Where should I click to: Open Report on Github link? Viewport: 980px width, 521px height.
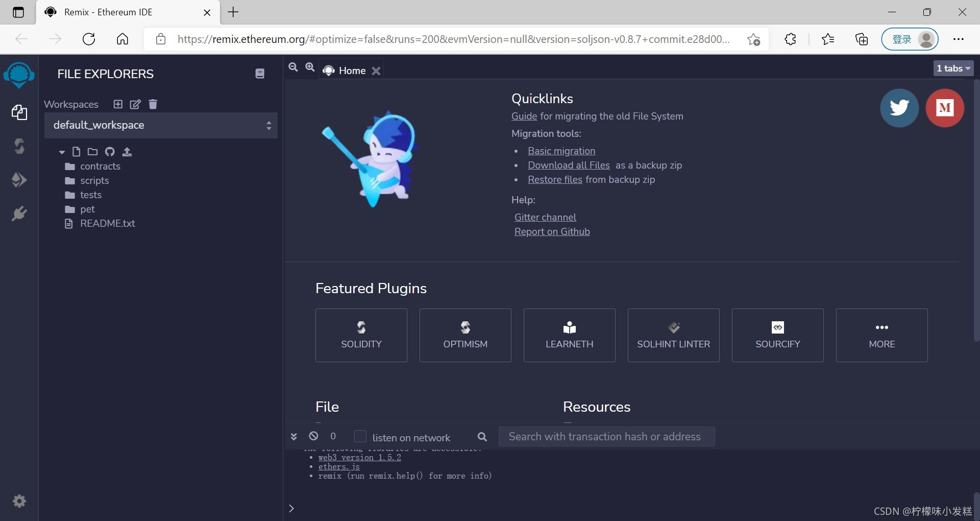pos(552,231)
